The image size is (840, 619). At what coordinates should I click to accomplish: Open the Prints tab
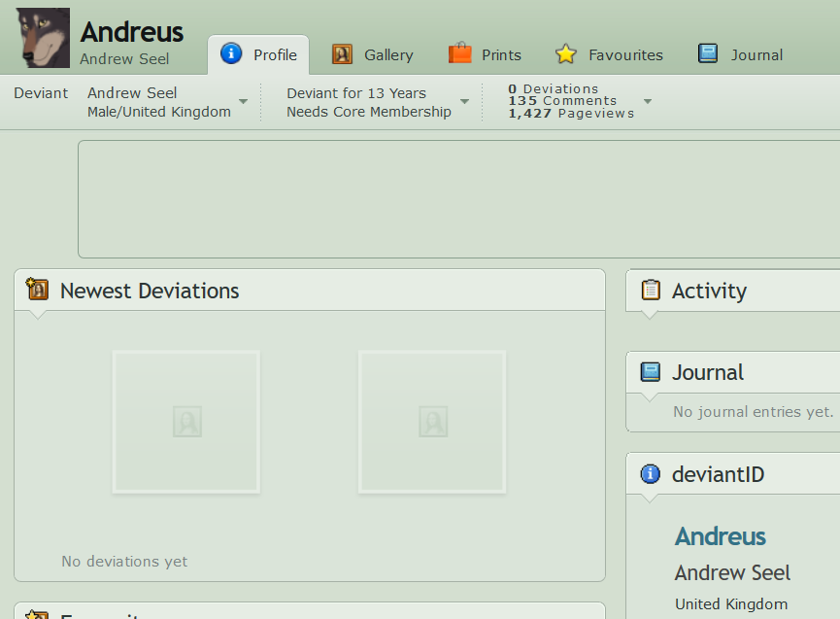coord(485,54)
